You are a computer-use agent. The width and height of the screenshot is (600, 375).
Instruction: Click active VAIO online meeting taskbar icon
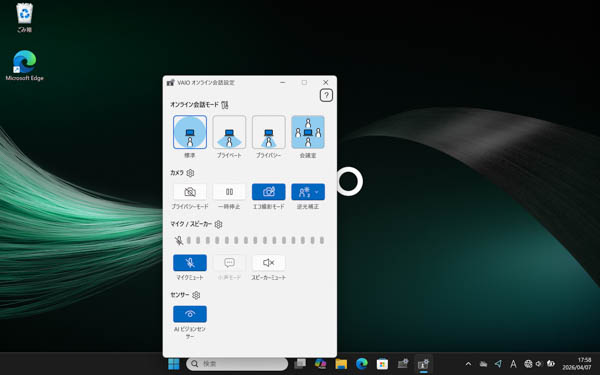(423, 364)
